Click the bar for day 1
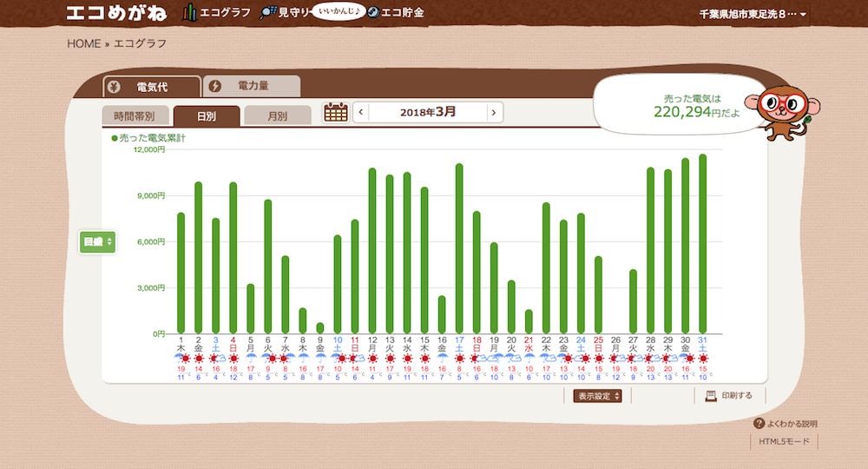This screenshot has width=868, height=469. pos(181,273)
